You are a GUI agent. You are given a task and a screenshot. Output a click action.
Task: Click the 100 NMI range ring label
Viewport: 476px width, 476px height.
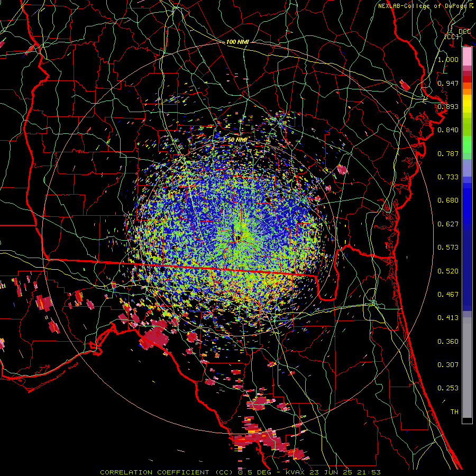click(237, 42)
